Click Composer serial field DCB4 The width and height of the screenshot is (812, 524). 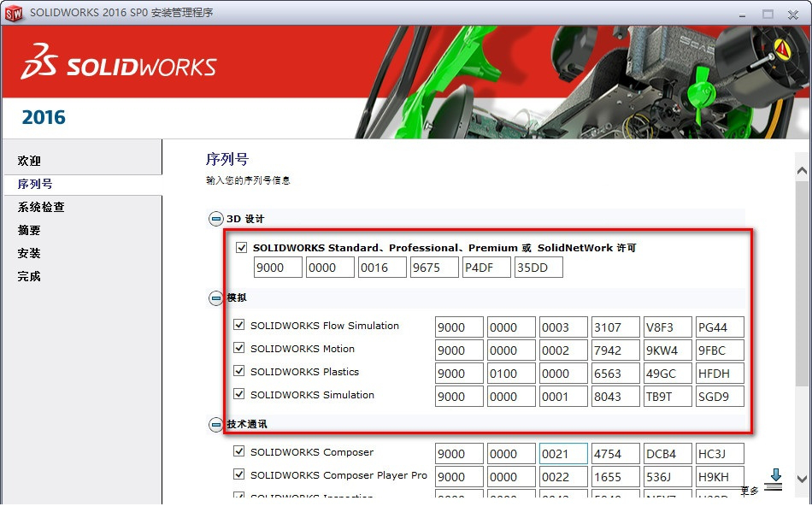click(668, 454)
